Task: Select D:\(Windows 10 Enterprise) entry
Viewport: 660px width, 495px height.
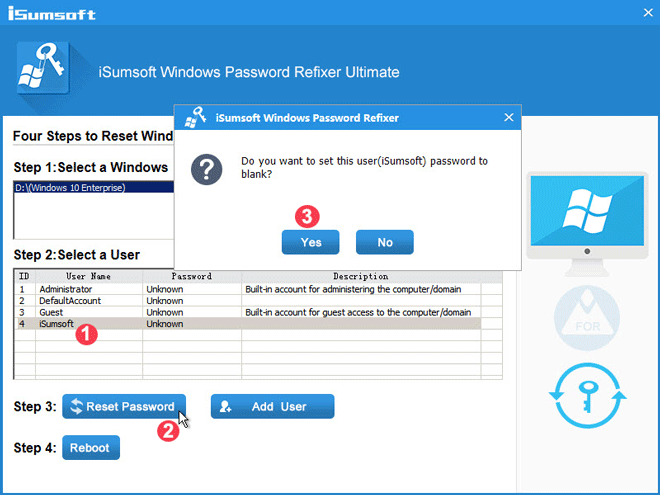Action: point(94,187)
